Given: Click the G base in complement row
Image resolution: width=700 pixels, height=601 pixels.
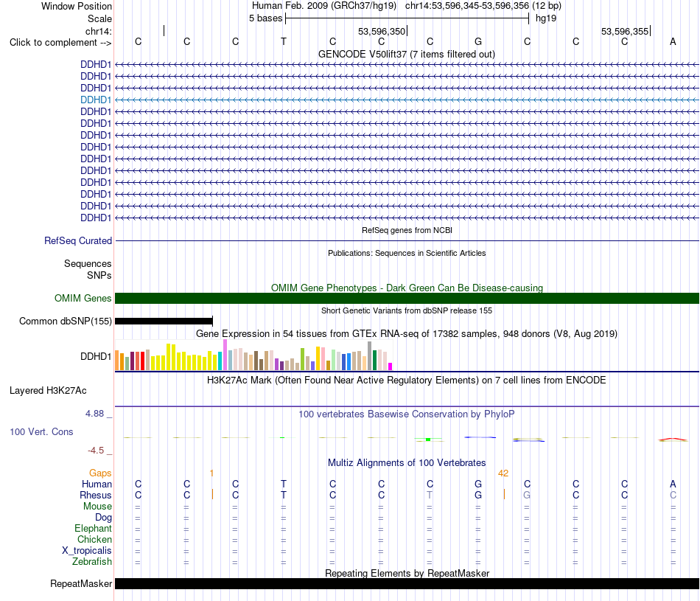Looking at the screenshot, I should pos(478,41).
